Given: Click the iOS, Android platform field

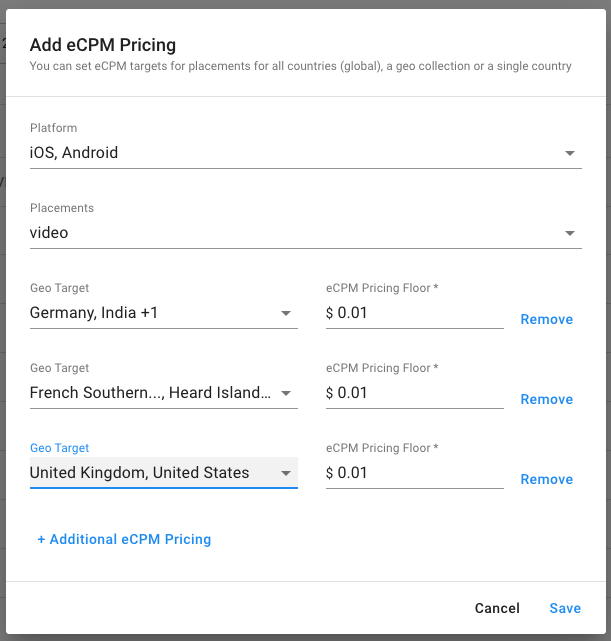Looking at the screenshot, I should coord(306,153).
